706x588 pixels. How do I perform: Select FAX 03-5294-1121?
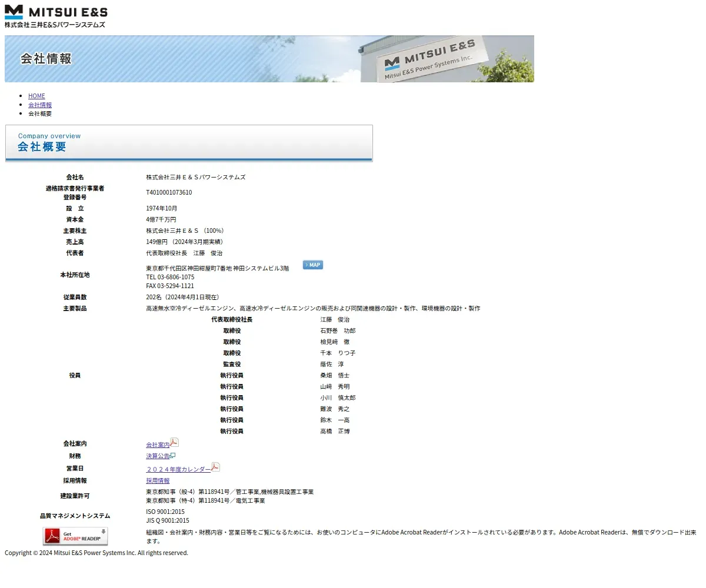[x=170, y=286]
